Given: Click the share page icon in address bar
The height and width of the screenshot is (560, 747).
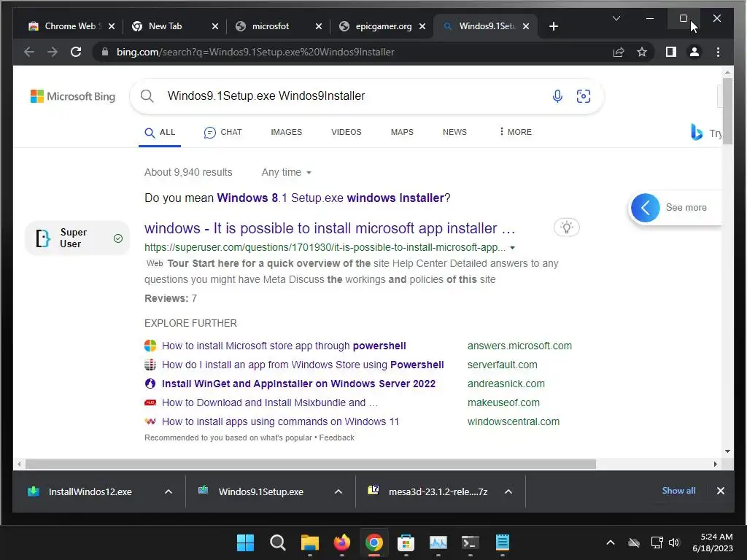Looking at the screenshot, I should 619,52.
